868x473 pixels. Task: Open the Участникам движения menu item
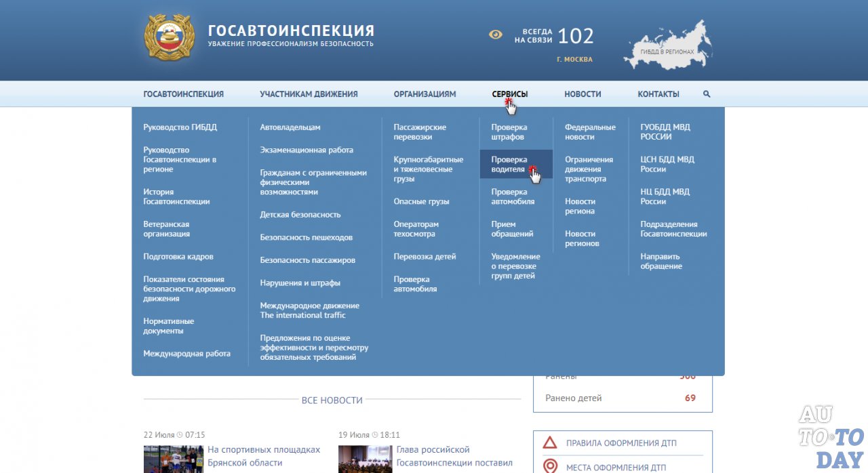coord(309,94)
